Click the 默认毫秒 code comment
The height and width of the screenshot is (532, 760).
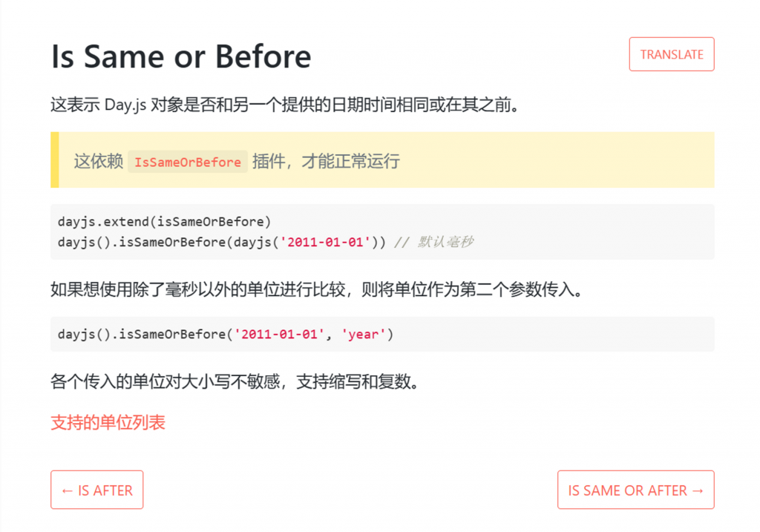(434, 242)
